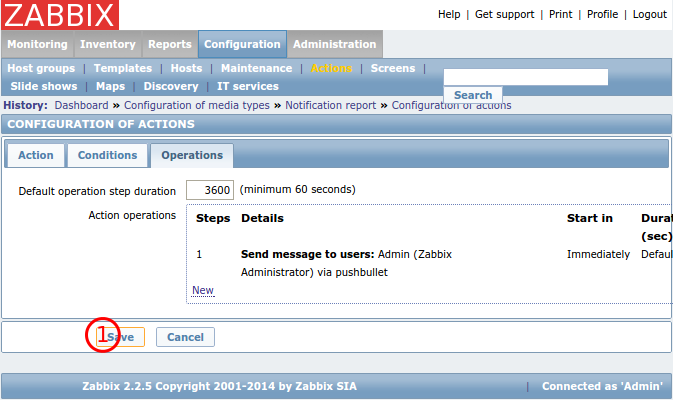This screenshot has width=673, height=400.
Task: Open the Administration menu
Action: click(335, 44)
